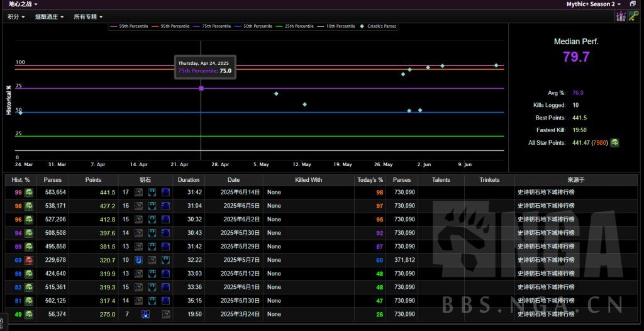Viewport: 644px width, 331px height.
Task: Click the first keystone affix icon in the 441.5 points row
Action: pos(138,193)
